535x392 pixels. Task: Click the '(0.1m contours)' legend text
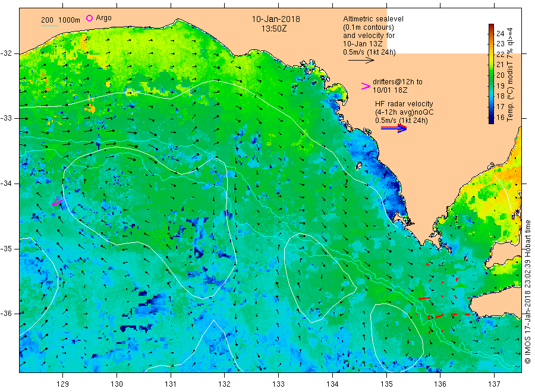pos(368,27)
